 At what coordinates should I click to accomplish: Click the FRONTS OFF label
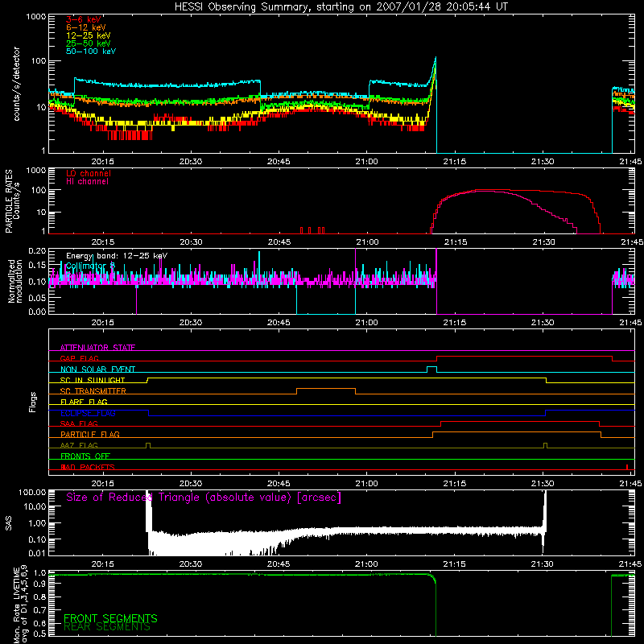[x=85, y=456]
